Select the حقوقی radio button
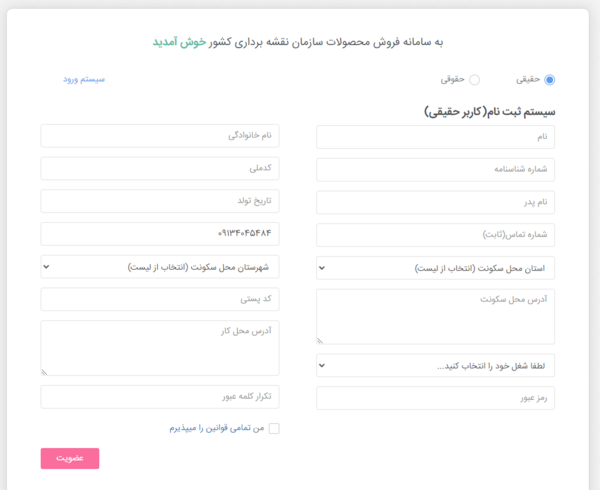 pyautogui.click(x=474, y=80)
